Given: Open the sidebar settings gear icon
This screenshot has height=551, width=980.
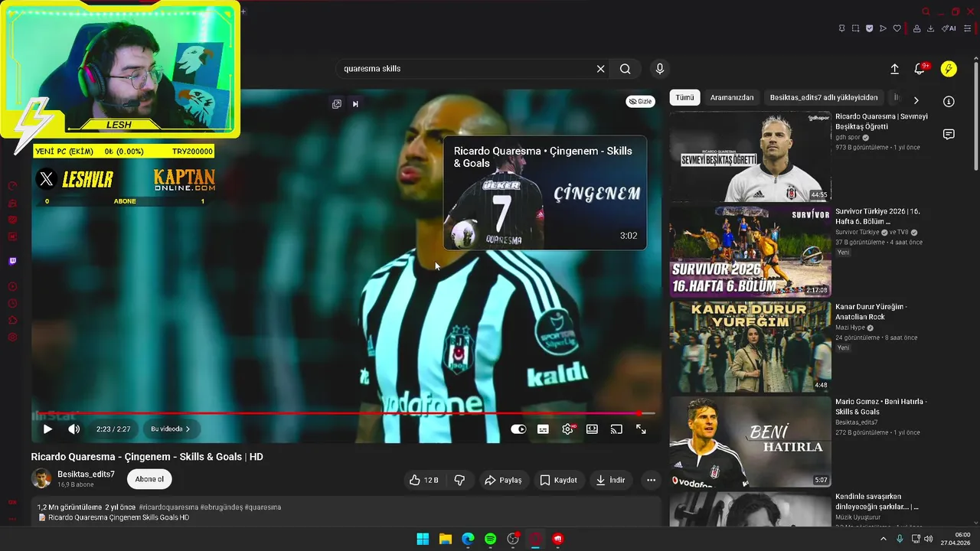Looking at the screenshot, I should point(12,337).
